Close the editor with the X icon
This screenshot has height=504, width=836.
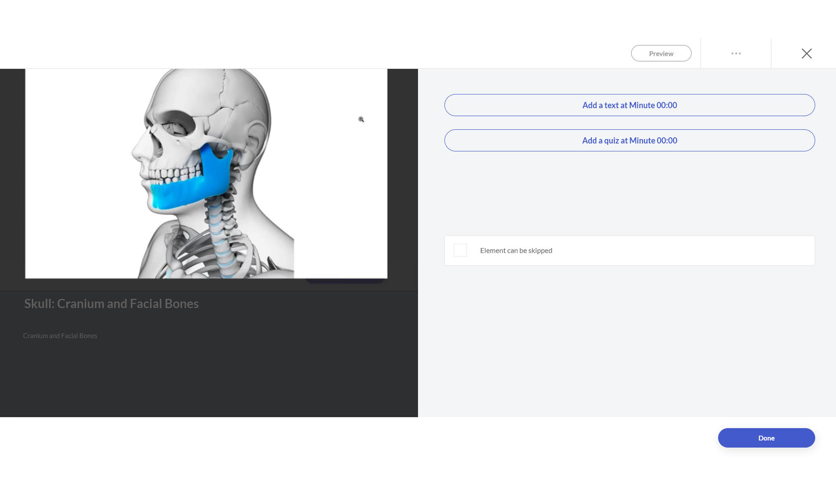(x=806, y=54)
